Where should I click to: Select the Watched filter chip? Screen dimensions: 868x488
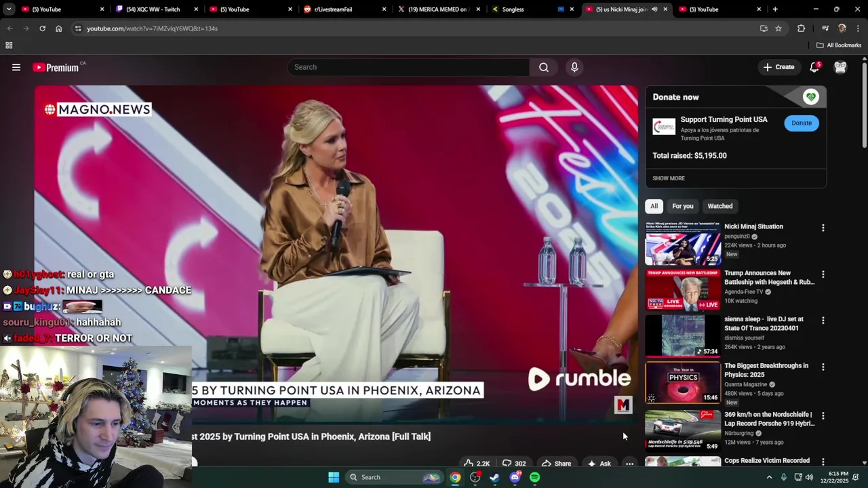(720, 206)
